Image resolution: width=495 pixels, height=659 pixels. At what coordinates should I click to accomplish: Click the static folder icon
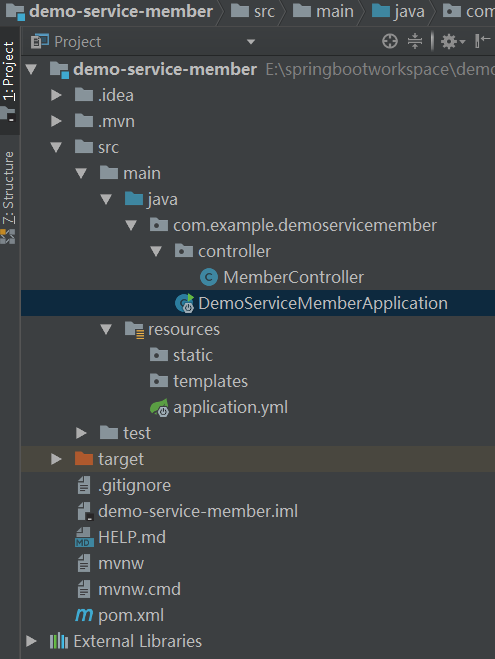(159, 355)
